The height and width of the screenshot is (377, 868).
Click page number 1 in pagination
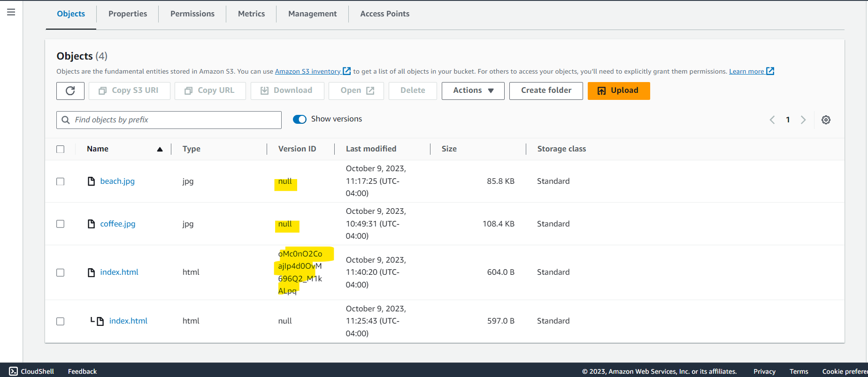[x=788, y=120]
